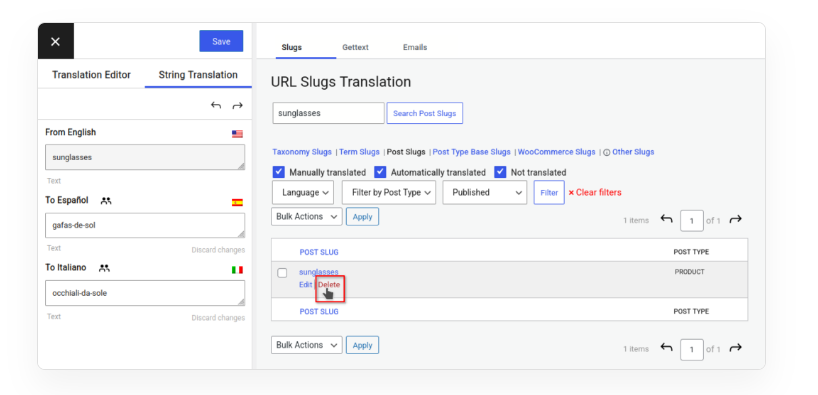Click the top 1 items count text
This screenshot has width=818, height=395.
[636, 221]
